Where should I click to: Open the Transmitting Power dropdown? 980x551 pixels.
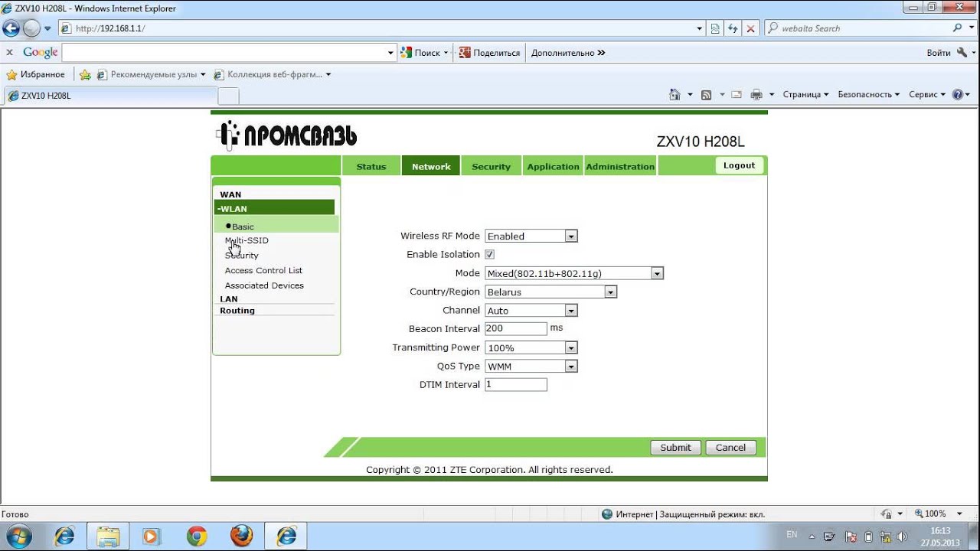point(531,347)
